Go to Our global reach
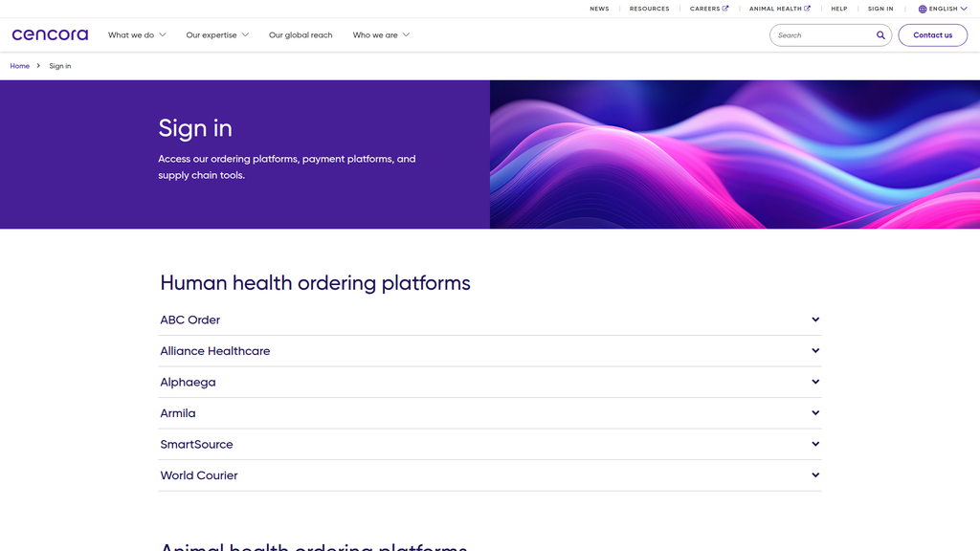The image size is (980, 551). point(301,35)
